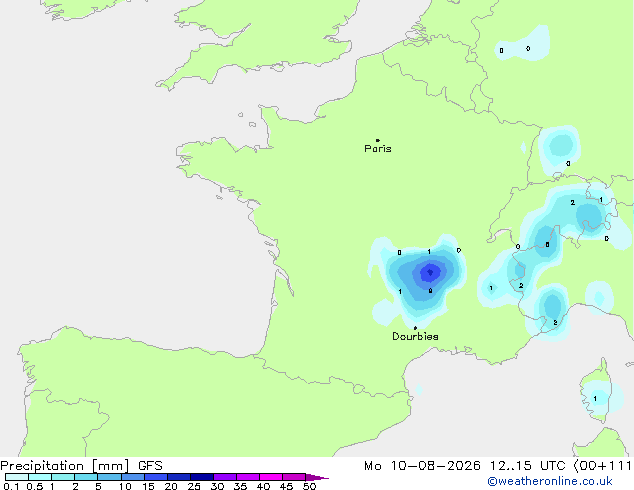Pick the 1–2 mm legend swatch
Image resolution: width=634 pixels, height=490 pixels.
click(x=63, y=477)
